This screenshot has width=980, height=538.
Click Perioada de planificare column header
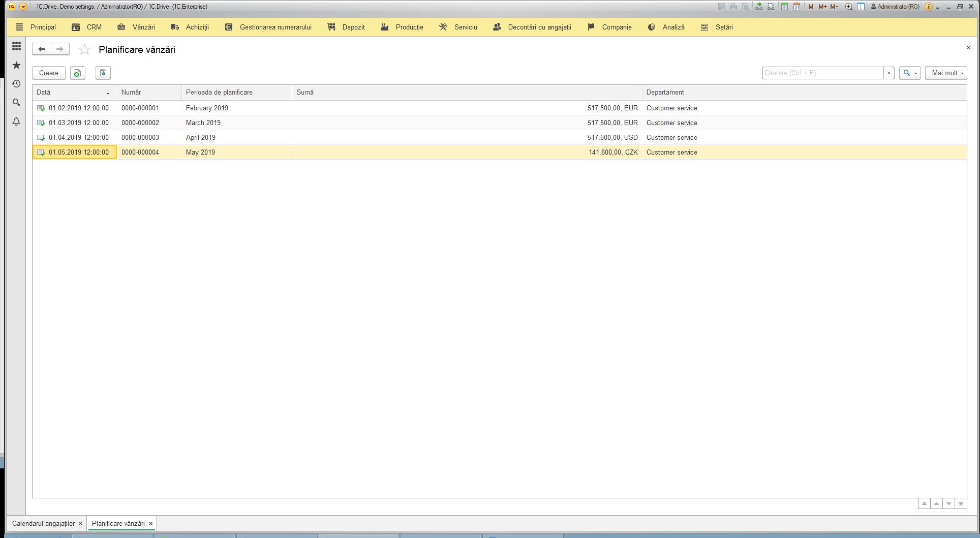[236, 93]
